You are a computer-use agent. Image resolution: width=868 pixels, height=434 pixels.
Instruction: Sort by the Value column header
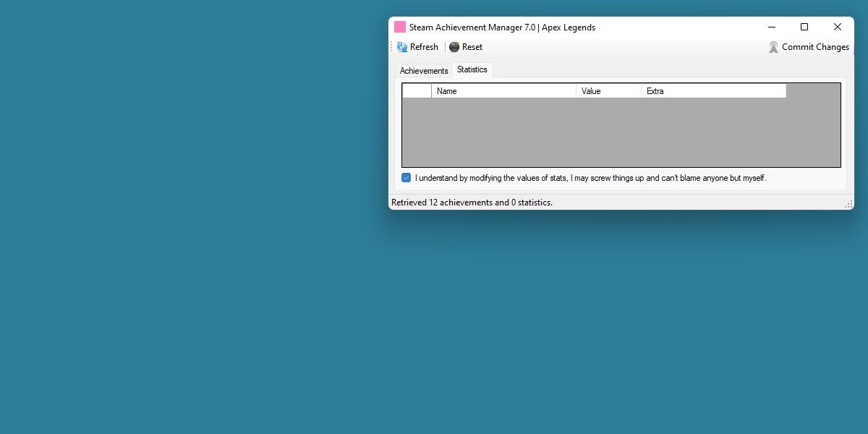click(x=608, y=90)
